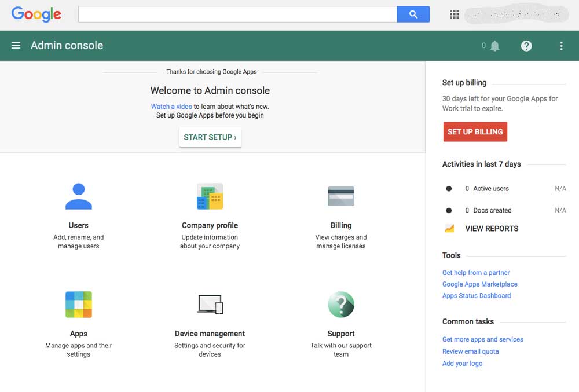The height and width of the screenshot is (392, 579).
Task: Open the Billing credit card icon
Action: pyautogui.click(x=341, y=196)
